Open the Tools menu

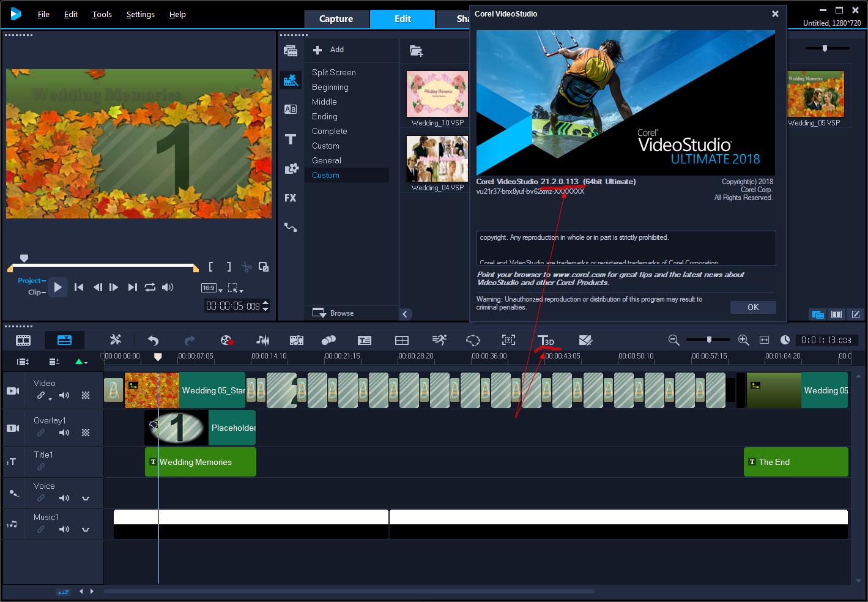102,14
